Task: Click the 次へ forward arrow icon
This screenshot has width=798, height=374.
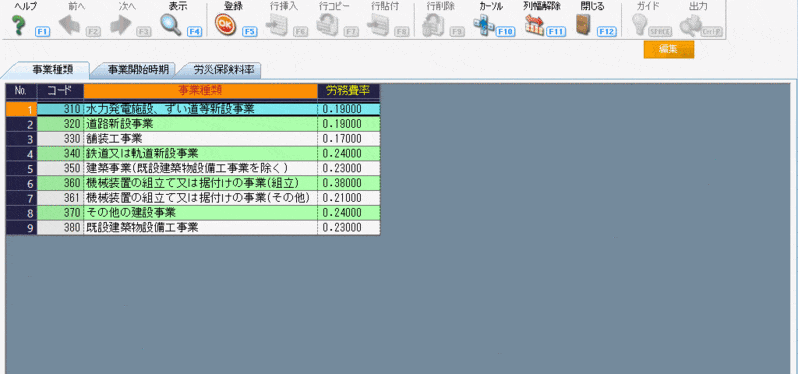Action: 121,25
